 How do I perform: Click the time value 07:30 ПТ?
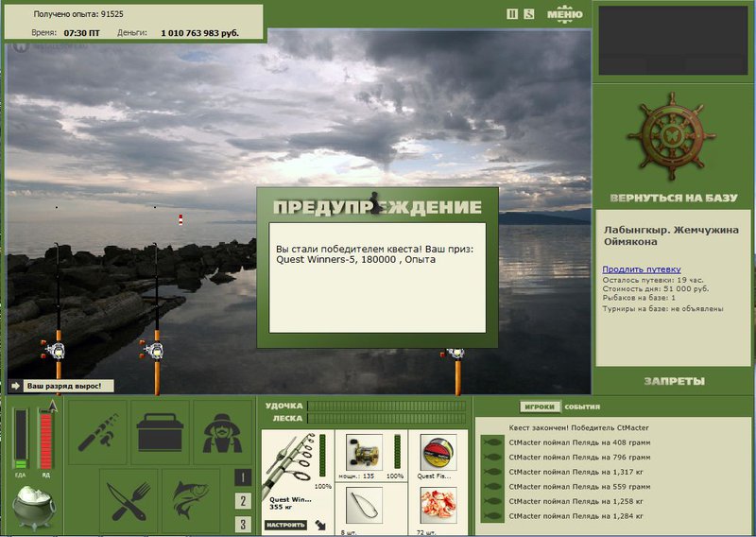tap(82, 33)
